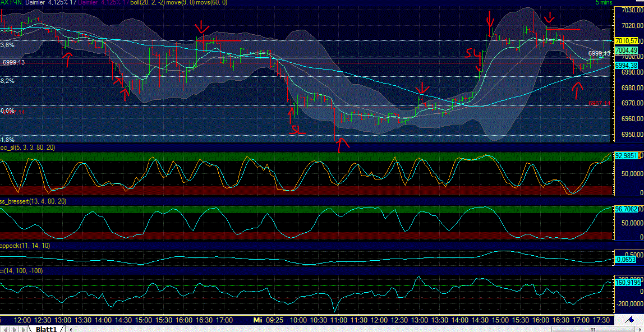Click the 6994.38 bid price label
The width and height of the screenshot is (644, 332).
click(x=625, y=66)
